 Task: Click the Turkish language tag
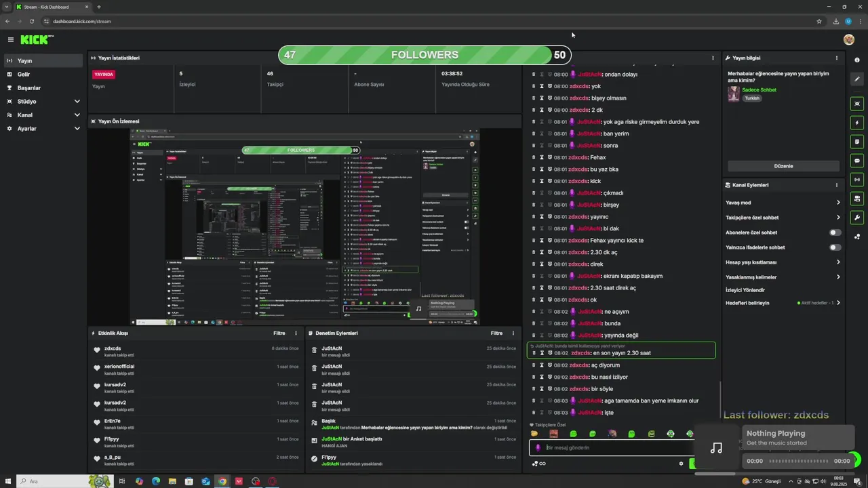(x=752, y=98)
